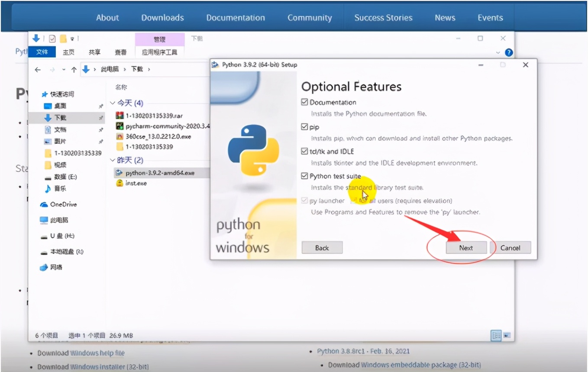Collapse the 昨天 (2) file group
This screenshot has height=372, width=588.
[113, 160]
